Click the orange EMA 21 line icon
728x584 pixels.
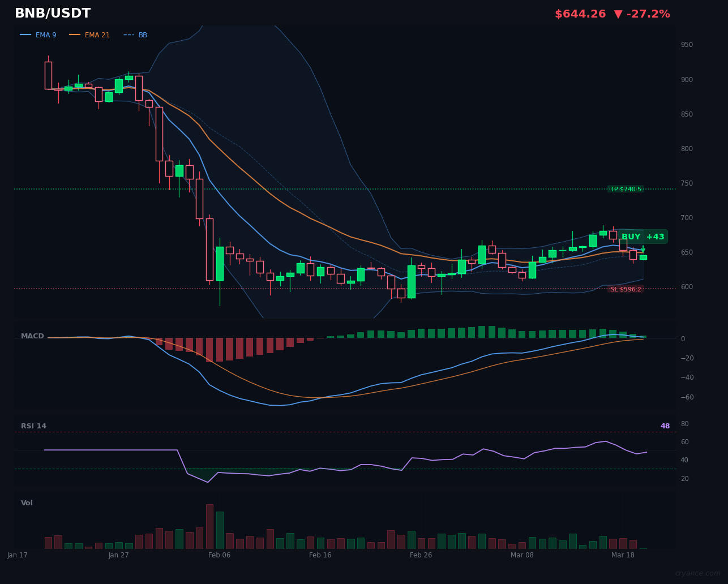(75, 35)
